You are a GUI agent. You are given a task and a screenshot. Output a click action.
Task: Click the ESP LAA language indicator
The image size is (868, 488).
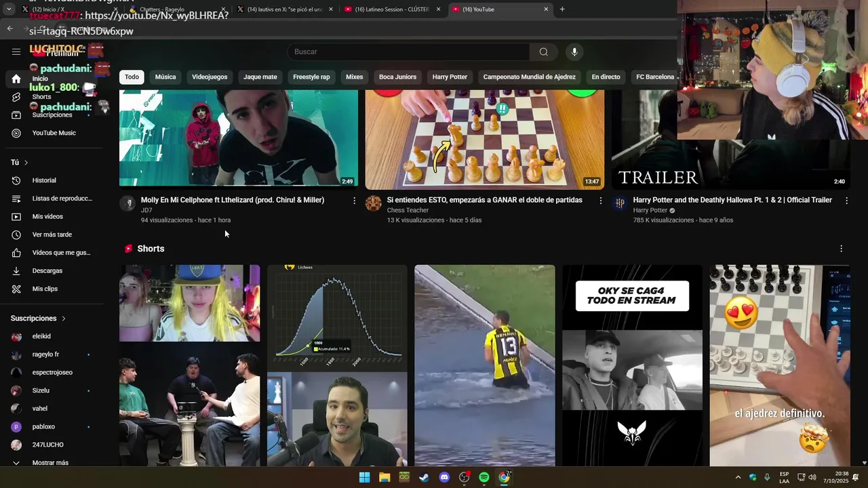tap(784, 477)
